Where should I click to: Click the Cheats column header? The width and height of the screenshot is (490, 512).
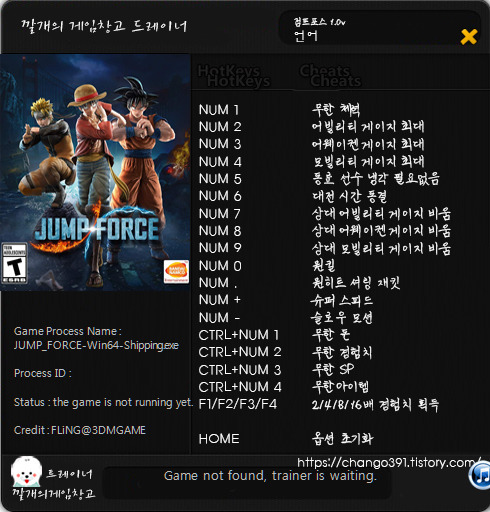tap(331, 76)
